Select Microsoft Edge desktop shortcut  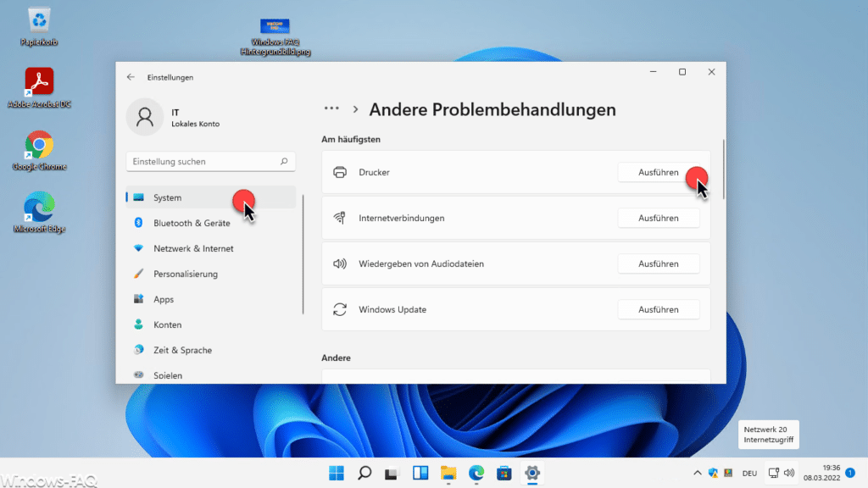click(39, 213)
